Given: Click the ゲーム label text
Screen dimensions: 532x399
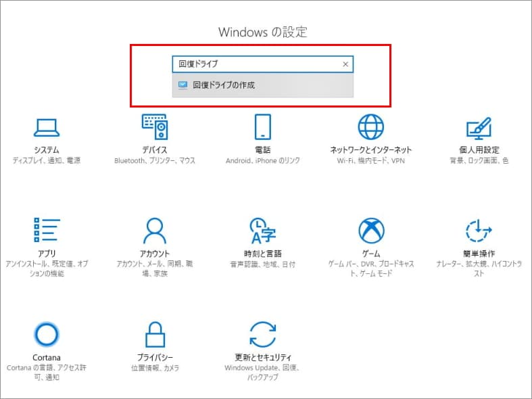Looking at the screenshot, I should coord(371,254).
